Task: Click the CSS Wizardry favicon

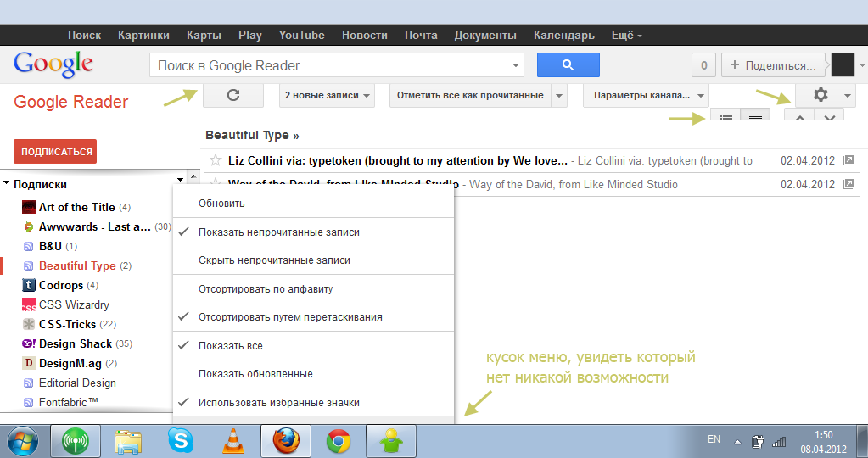Action: (29, 304)
